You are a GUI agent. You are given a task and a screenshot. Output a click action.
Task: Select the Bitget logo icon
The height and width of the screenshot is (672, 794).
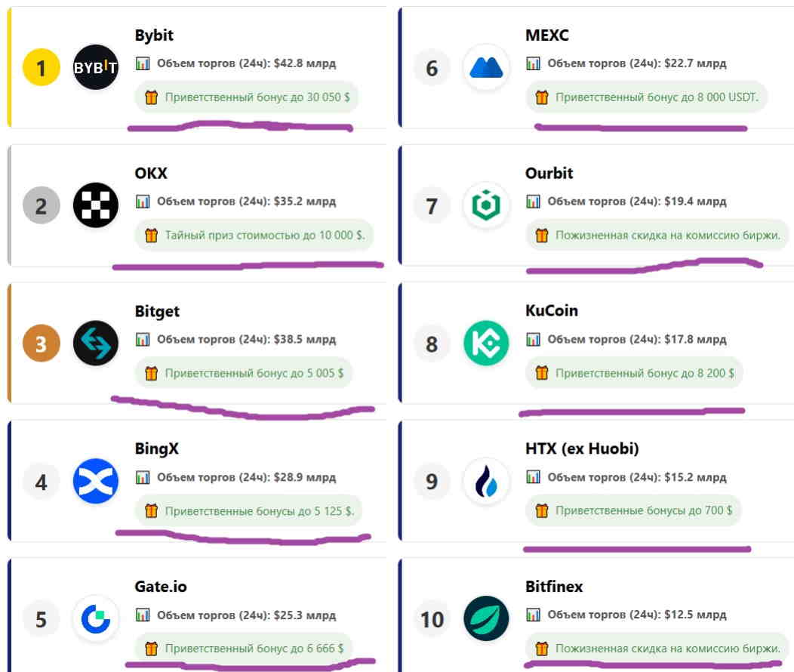tap(96, 344)
